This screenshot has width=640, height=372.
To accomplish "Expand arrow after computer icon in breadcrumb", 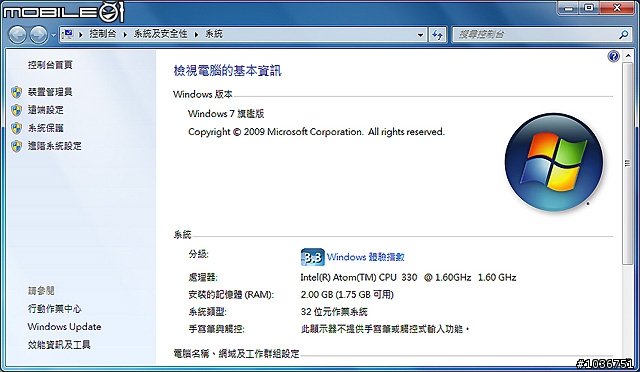I will tap(81, 35).
